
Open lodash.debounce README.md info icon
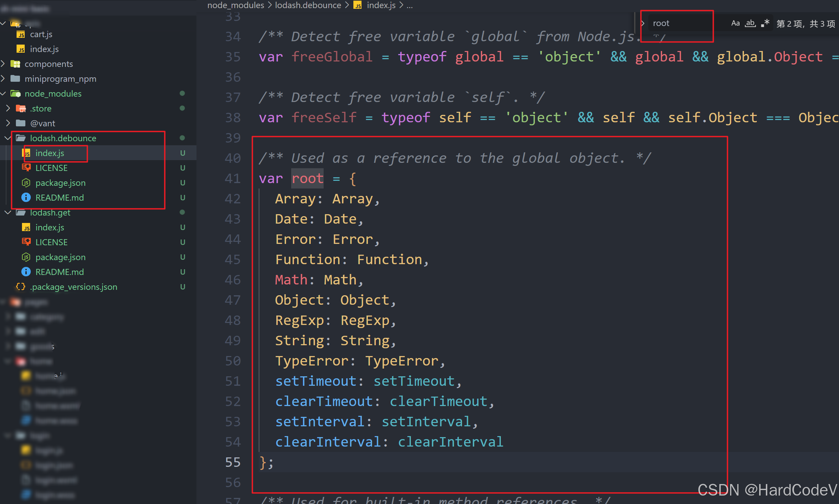(26, 198)
